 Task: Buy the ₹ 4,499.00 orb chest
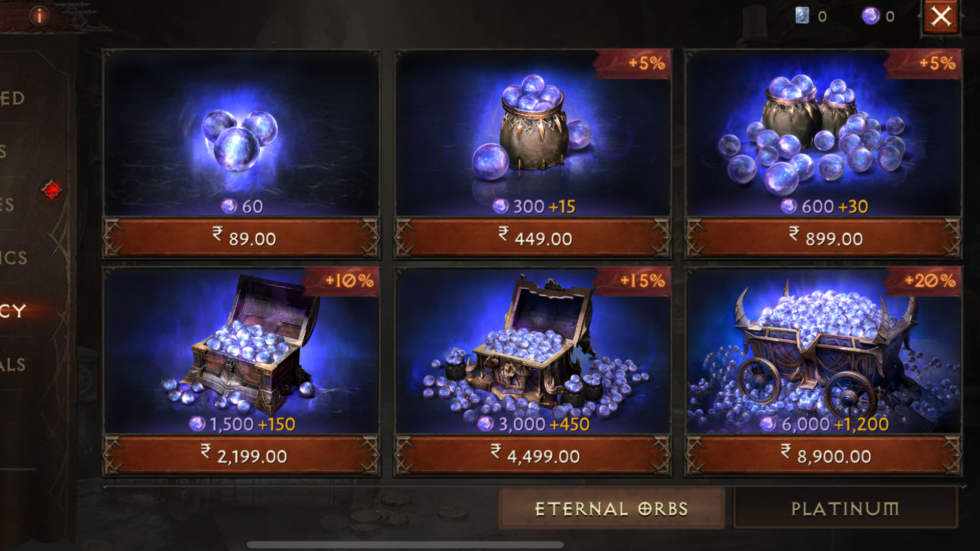532,455
